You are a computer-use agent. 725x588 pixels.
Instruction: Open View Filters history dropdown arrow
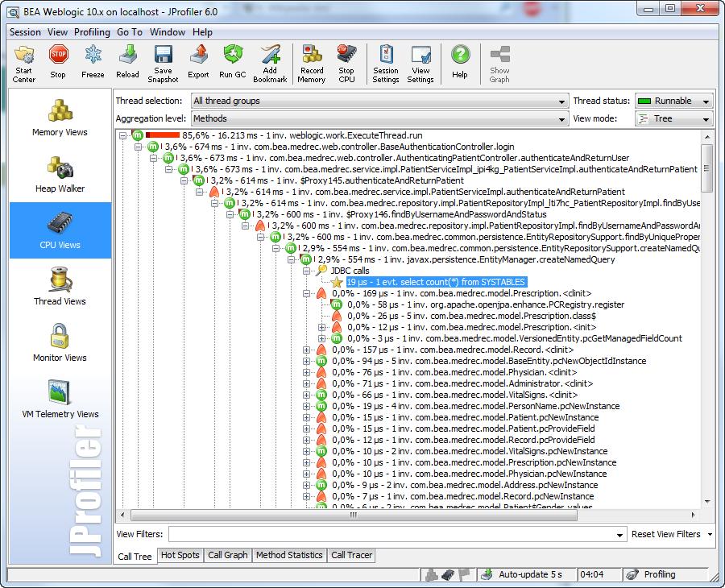point(619,535)
